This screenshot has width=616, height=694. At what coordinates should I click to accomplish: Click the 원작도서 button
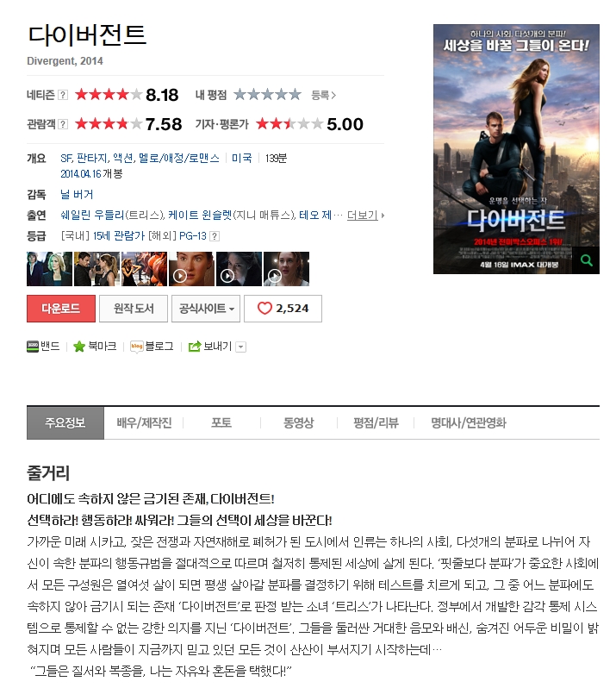(x=134, y=309)
